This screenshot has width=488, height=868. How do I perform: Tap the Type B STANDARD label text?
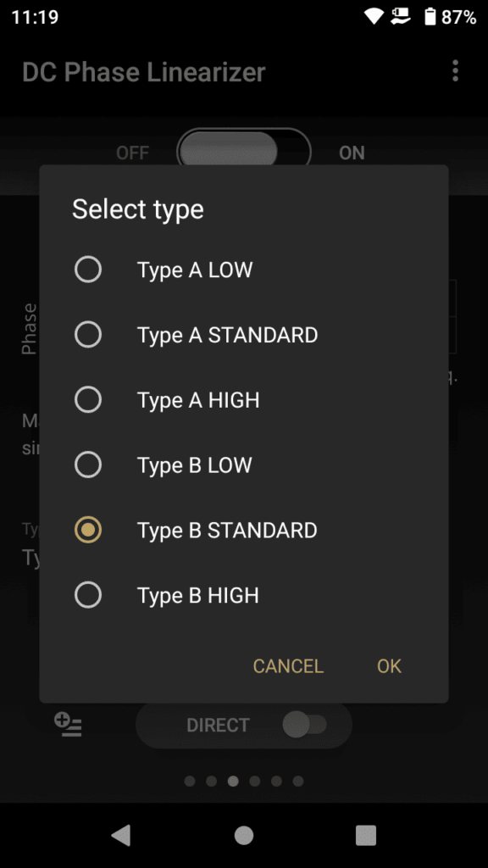pos(227,530)
